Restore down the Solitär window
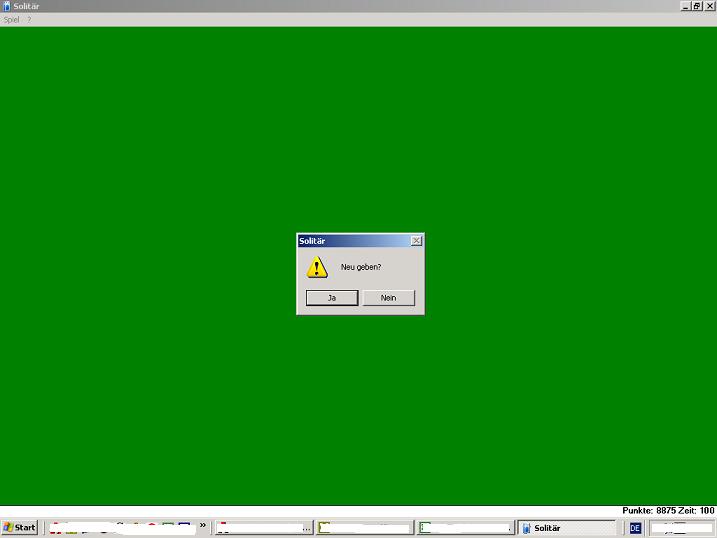The image size is (717, 538). click(696, 6)
